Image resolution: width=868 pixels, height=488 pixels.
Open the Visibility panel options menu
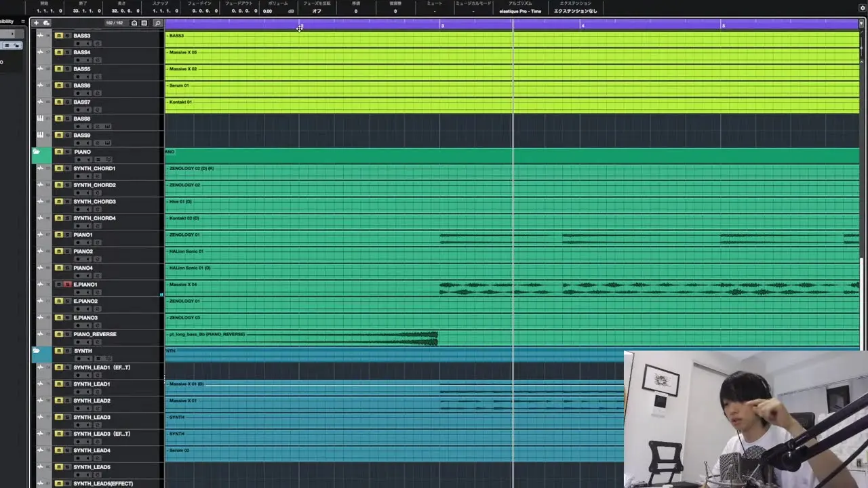[x=22, y=22]
